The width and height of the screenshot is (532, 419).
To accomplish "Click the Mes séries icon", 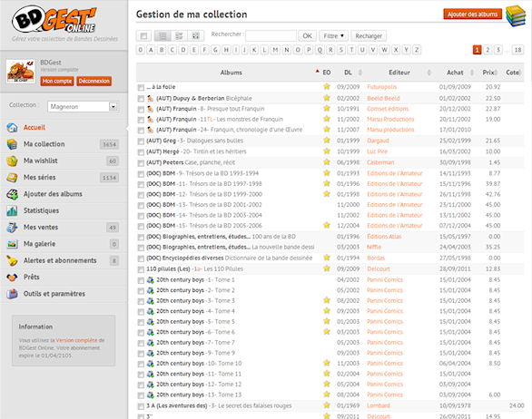I will (x=12, y=177).
